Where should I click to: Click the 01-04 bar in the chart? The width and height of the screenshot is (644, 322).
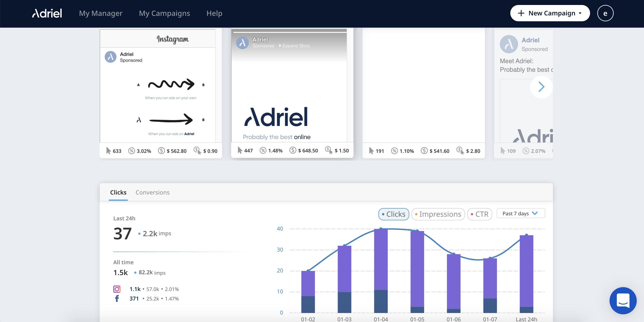(x=381, y=271)
